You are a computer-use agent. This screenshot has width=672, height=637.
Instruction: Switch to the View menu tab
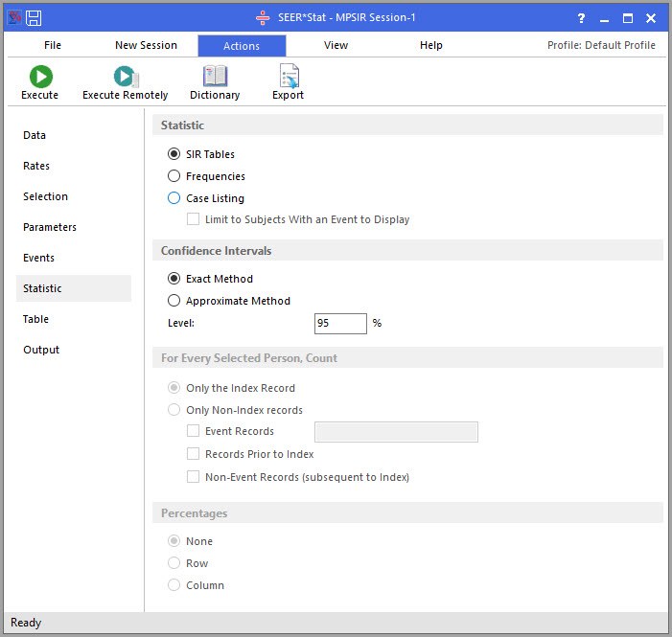336,45
